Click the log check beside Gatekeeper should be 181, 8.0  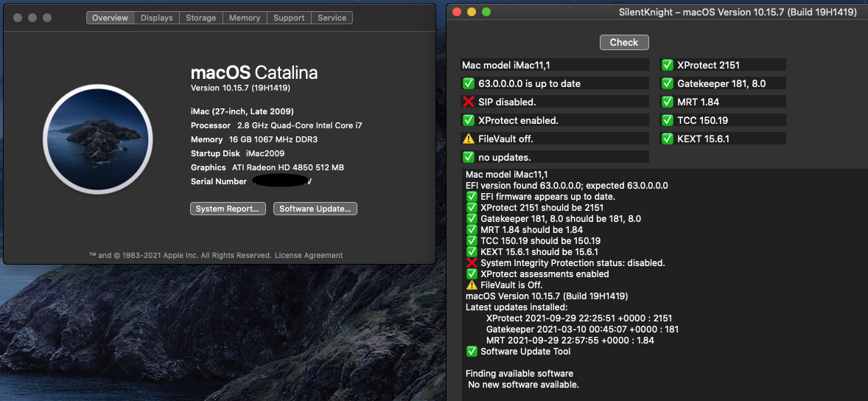[x=472, y=219]
